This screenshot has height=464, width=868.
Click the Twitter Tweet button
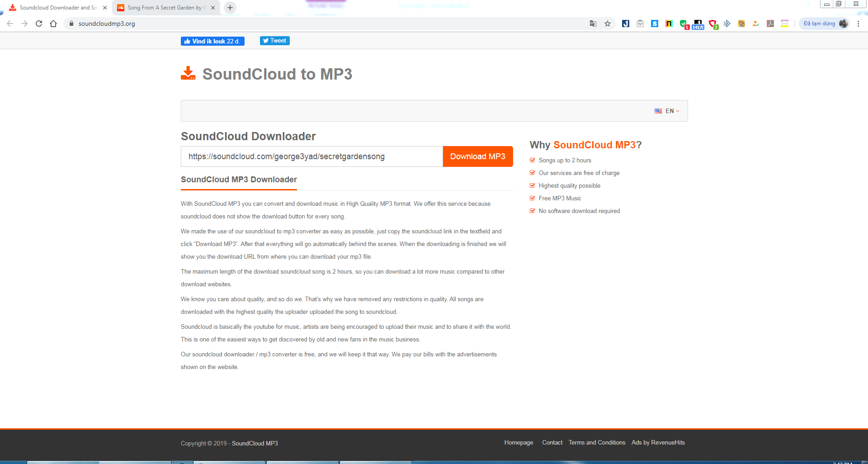274,41
